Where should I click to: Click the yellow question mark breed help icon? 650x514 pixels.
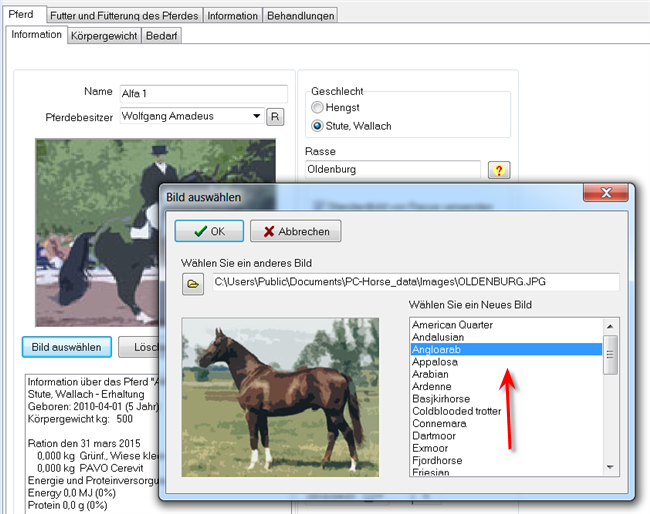point(499,170)
